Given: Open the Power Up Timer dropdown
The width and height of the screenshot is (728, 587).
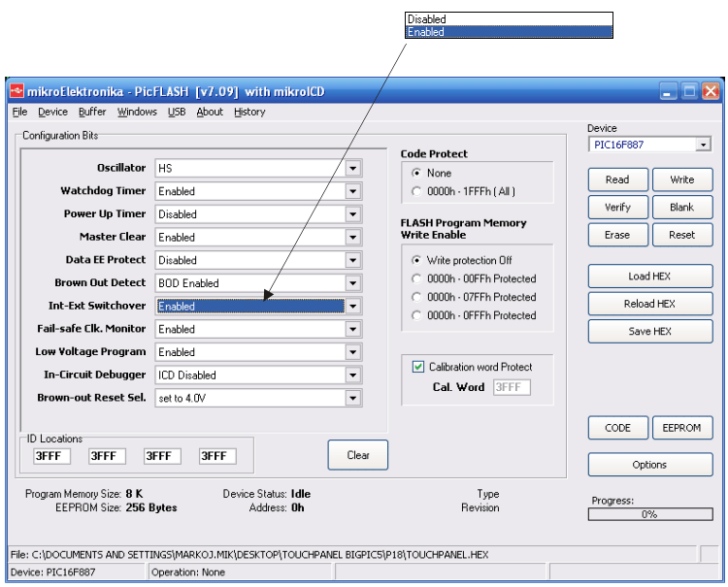Looking at the screenshot, I should point(353,213).
